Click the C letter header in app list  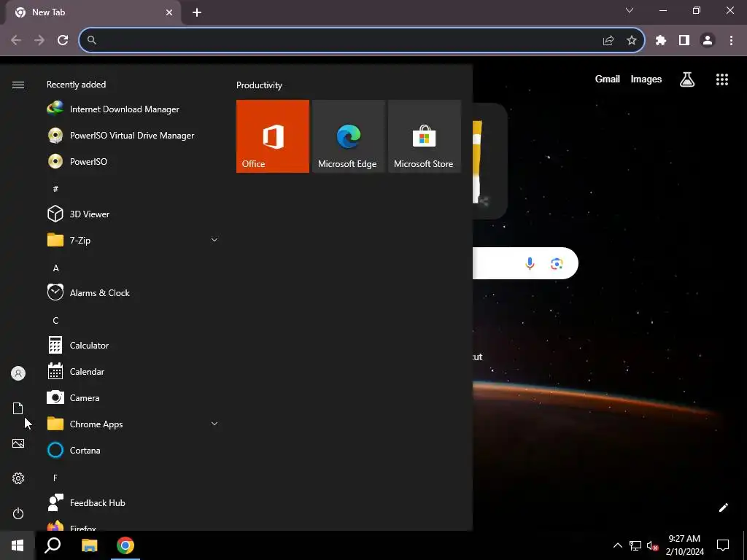coord(55,321)
